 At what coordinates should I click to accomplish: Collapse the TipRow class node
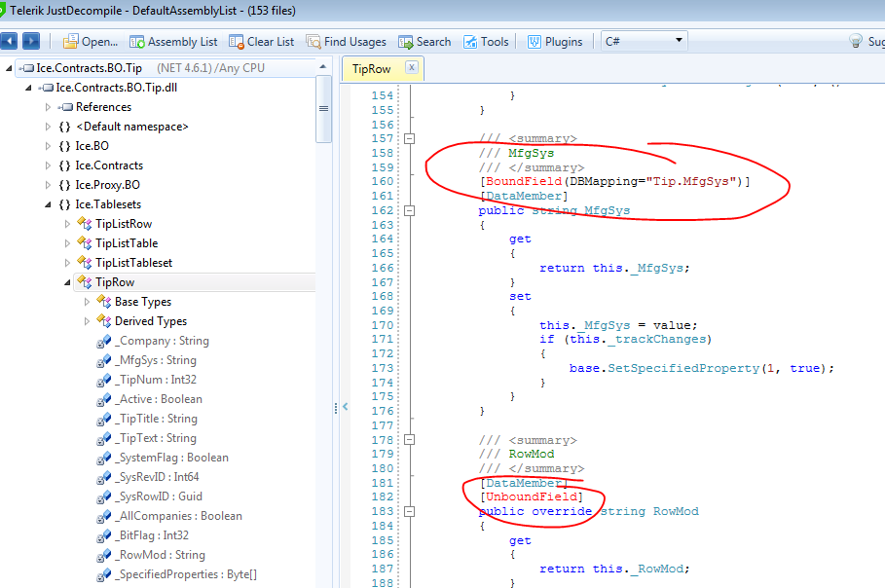click(67, 282)
